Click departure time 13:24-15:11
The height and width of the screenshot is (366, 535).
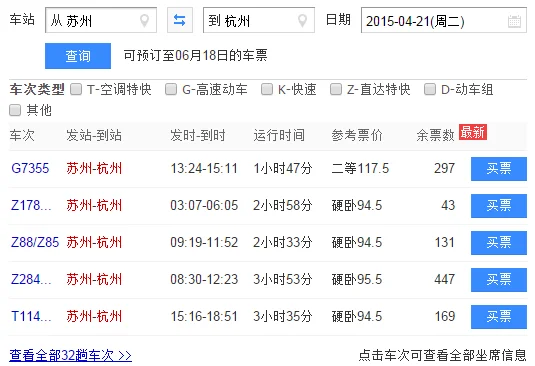coord(204,169)
